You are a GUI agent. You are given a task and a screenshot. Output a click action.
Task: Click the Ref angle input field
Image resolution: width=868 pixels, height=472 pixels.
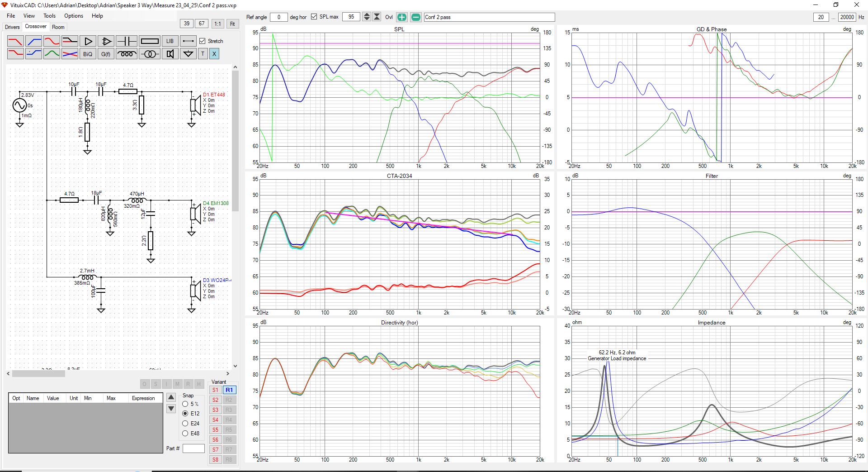278,17
